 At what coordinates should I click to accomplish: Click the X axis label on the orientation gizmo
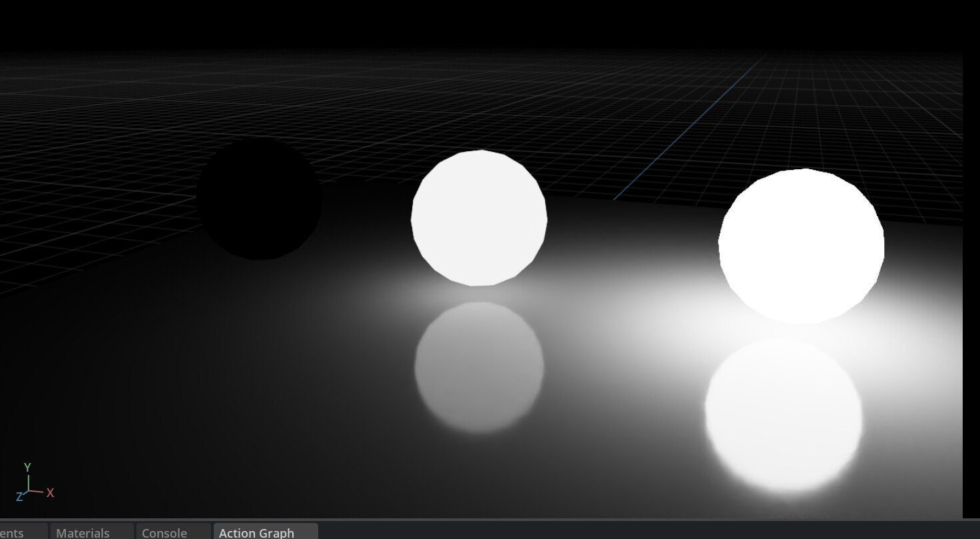pos(50,492)
